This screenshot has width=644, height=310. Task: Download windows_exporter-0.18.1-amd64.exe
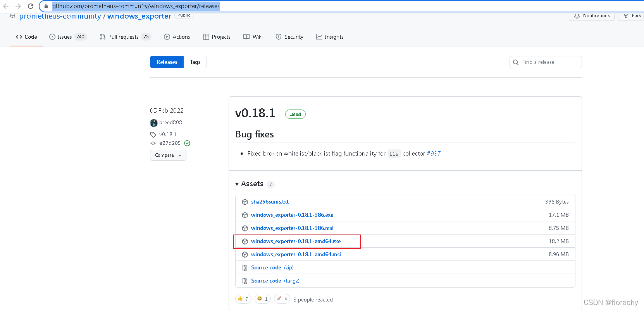coord(296,241)
